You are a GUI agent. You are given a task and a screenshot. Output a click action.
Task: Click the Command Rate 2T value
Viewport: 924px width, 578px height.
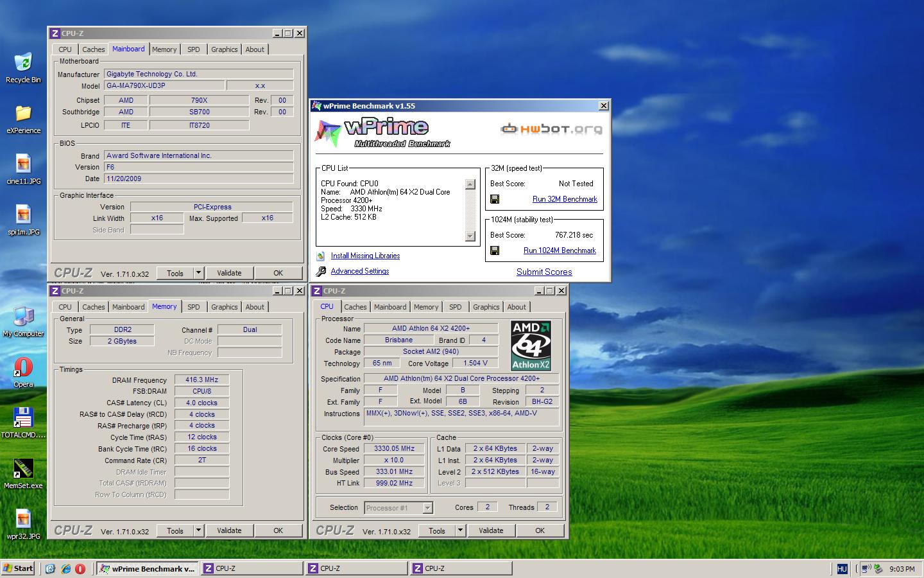(201, 460)
